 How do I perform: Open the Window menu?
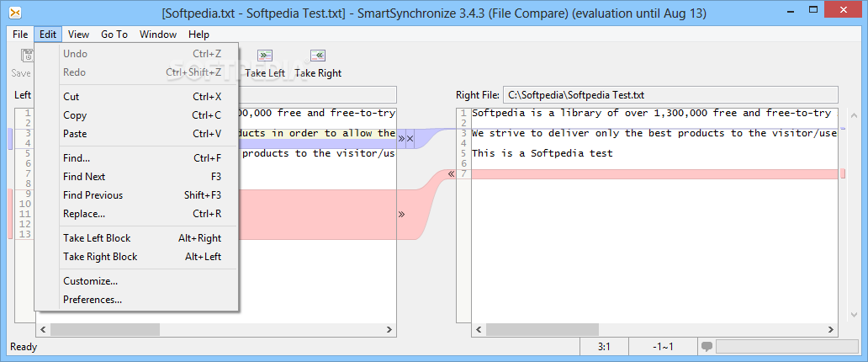[158, 35]
